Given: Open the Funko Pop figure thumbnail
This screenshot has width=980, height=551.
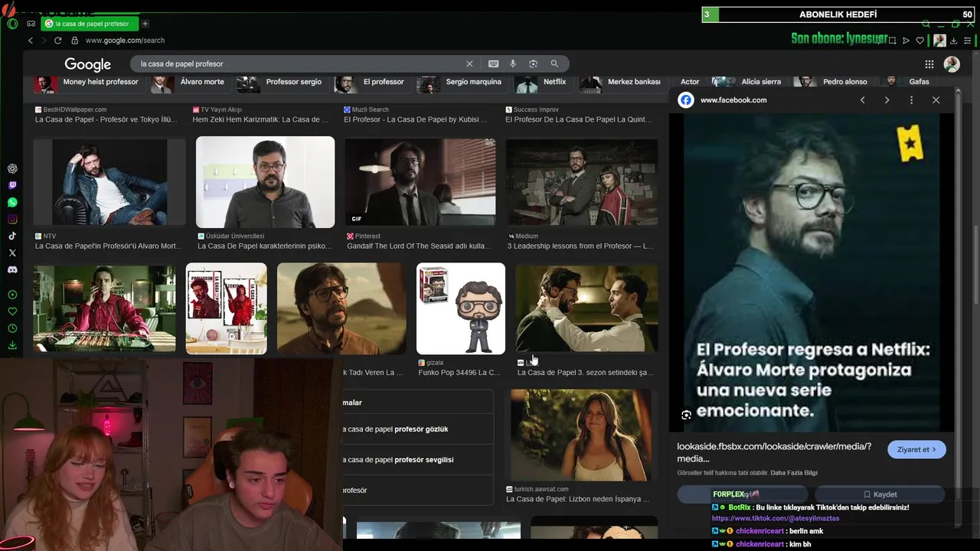Looking at the screenshot, I should coord(461,308).
